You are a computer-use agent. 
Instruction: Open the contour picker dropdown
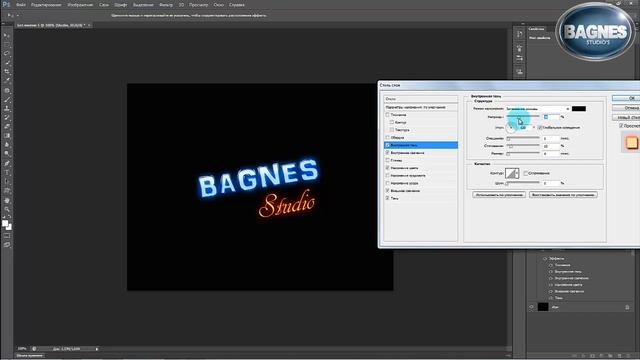pyautogui.click(x=517, y=173)
